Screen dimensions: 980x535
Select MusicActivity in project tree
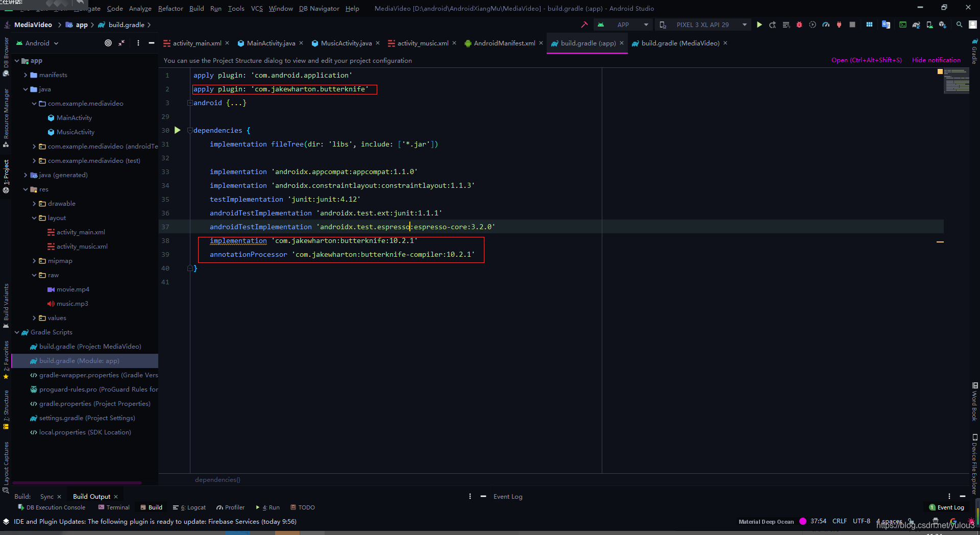(76, 132)
